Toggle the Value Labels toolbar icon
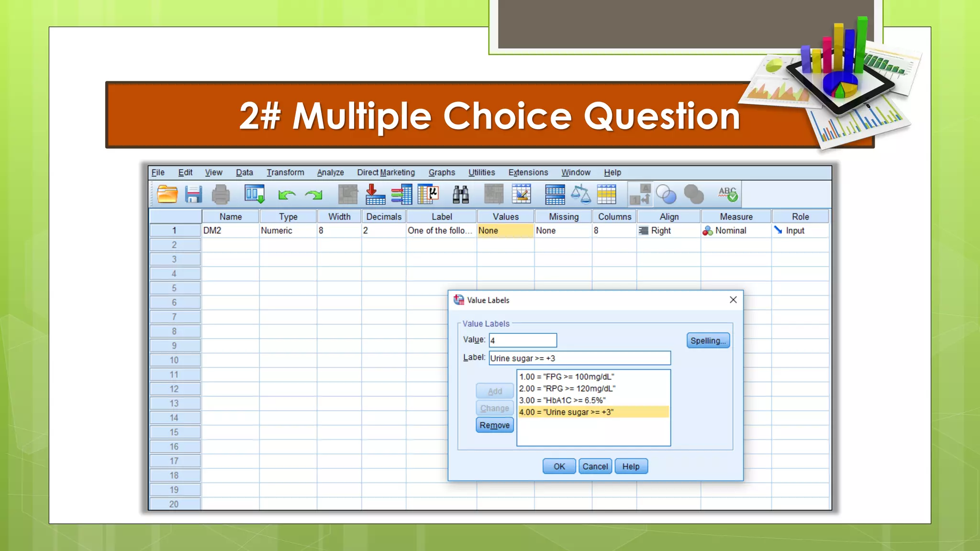Viewport: 980px width, 551px height. 640,195
